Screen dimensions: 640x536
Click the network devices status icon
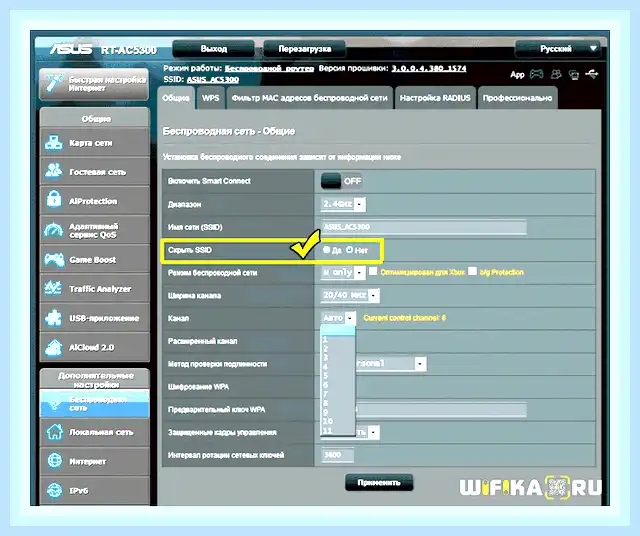click(574, 75)
